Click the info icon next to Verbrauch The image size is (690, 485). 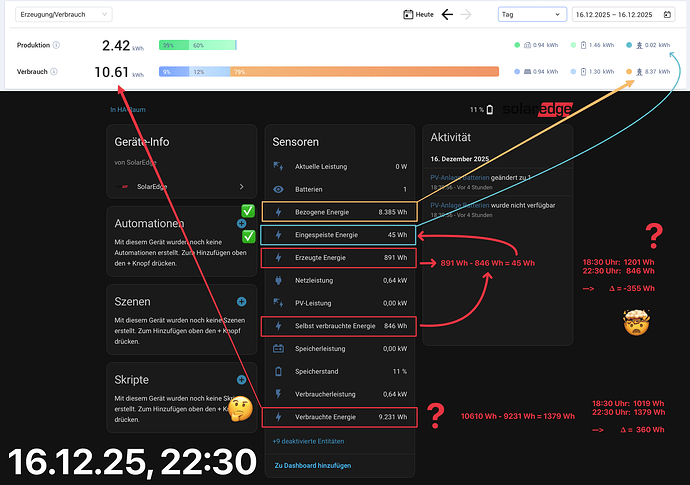pyautogui.click(x=54, y=71)
